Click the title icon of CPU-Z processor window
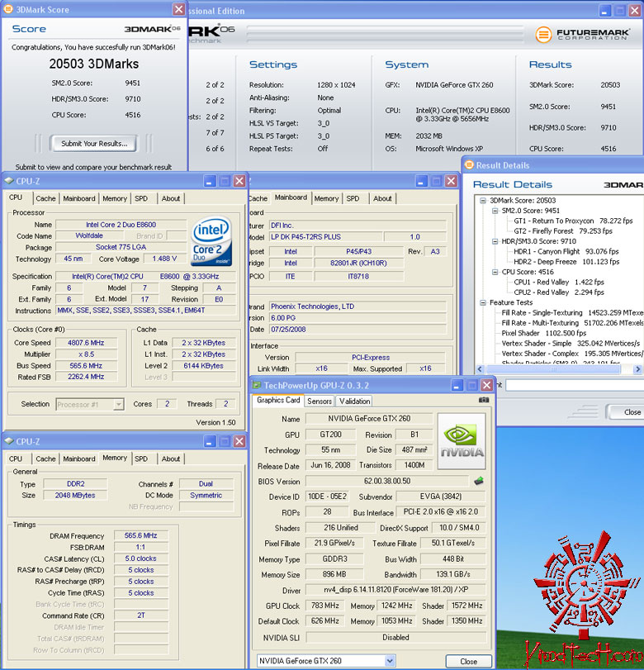 click(9, 181)
